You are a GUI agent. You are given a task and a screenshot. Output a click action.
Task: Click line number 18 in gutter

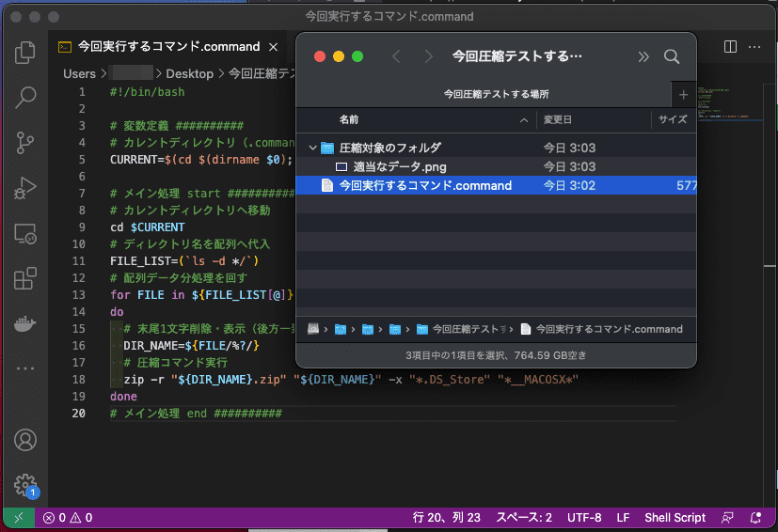click(79, 380)
